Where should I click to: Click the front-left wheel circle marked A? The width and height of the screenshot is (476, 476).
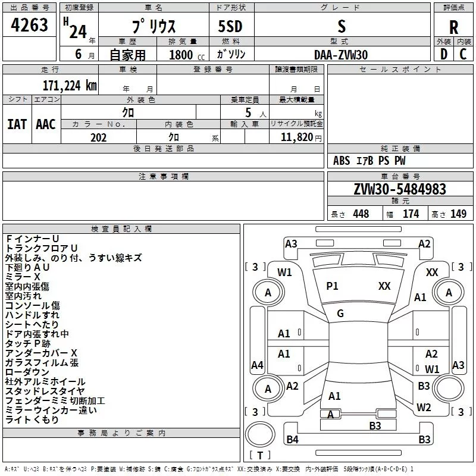[268, 293]
